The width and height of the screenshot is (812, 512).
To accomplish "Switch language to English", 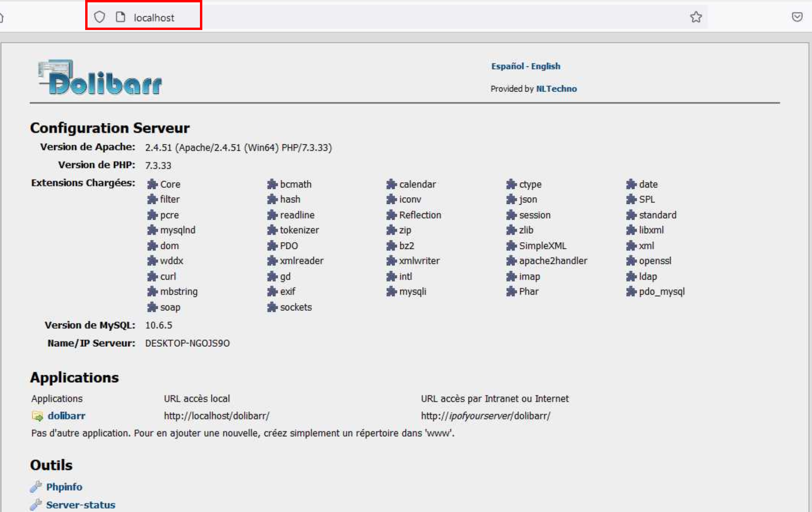I will (545, 66).
